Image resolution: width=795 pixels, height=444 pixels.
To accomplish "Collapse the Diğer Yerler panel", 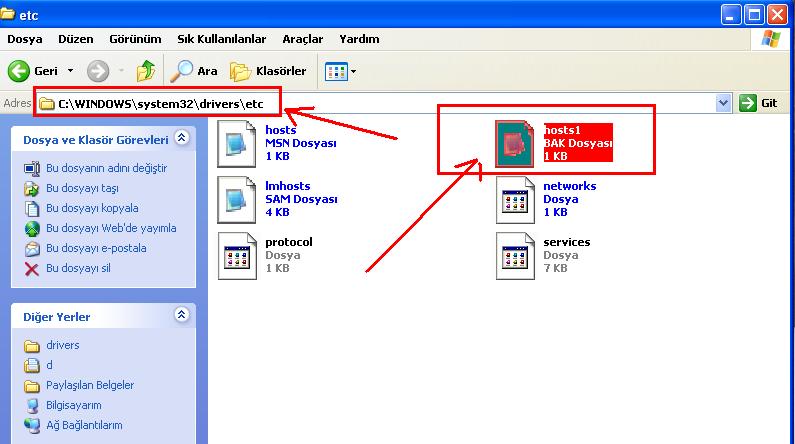I will (x=181, y=315).
